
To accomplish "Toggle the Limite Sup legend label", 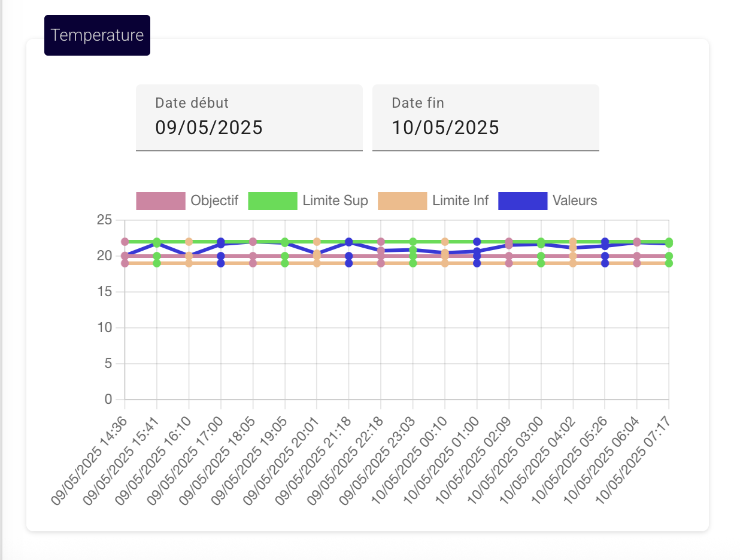I will [335, 201].
